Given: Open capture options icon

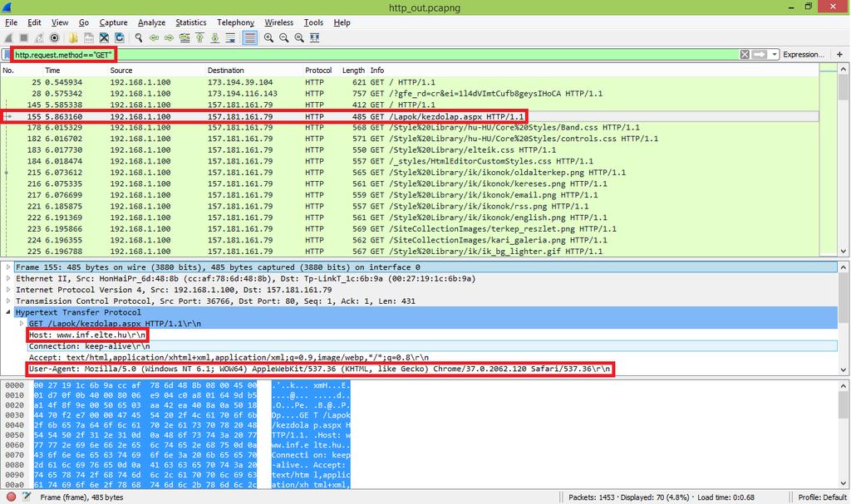Looking at the screenshot, I should pos(54,38).
